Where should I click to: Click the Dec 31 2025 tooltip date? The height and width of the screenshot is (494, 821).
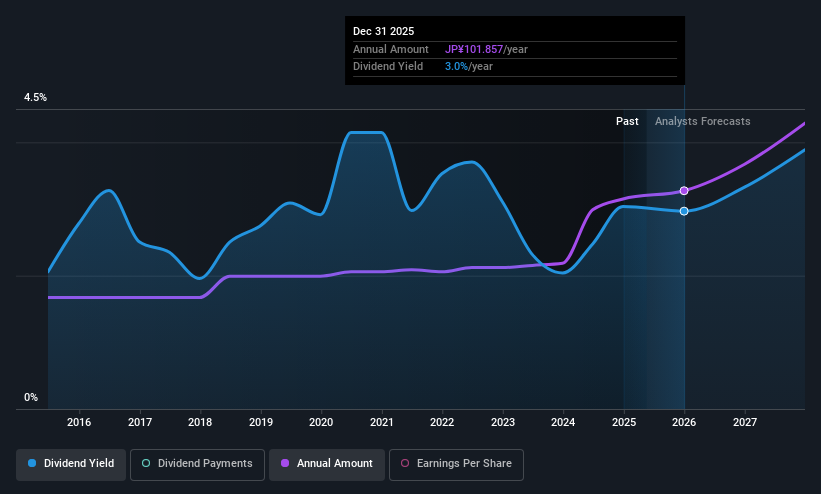pos(383,31)
